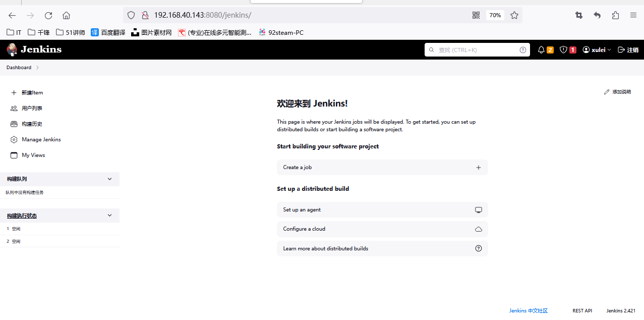
Task: Open the 千锋 bookmarks folder
Action: point(39,32)
